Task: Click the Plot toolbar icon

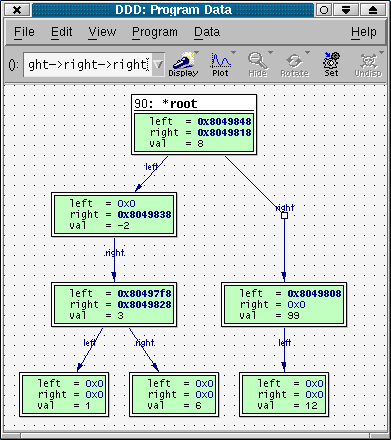Action: 220,65
